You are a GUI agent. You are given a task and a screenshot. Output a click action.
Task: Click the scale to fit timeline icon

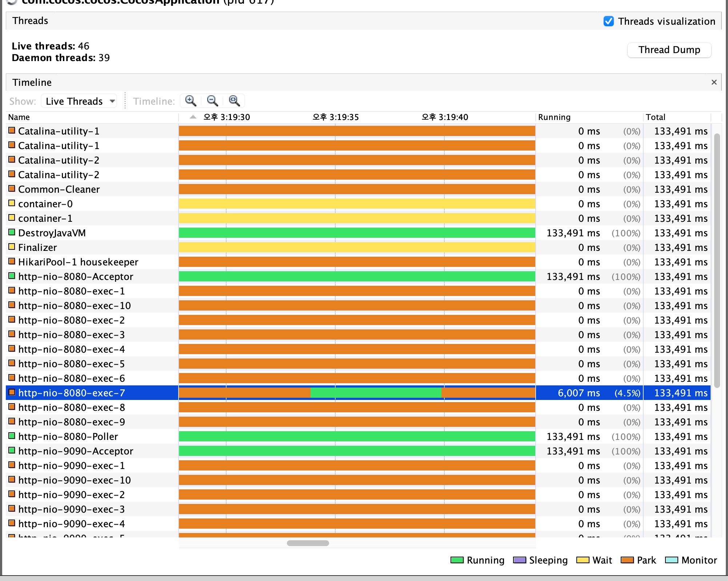click(x=234, y=101)
